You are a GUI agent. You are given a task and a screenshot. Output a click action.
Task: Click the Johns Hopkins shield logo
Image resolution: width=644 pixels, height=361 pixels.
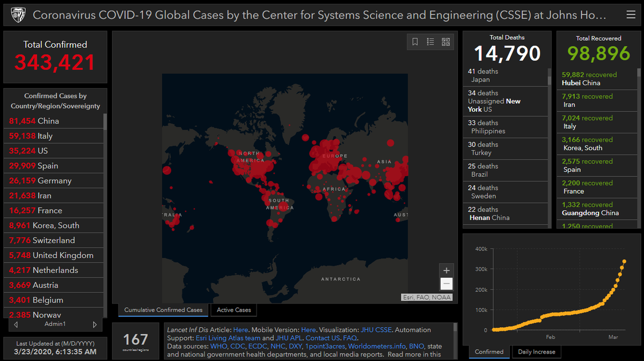pos(19,15)
